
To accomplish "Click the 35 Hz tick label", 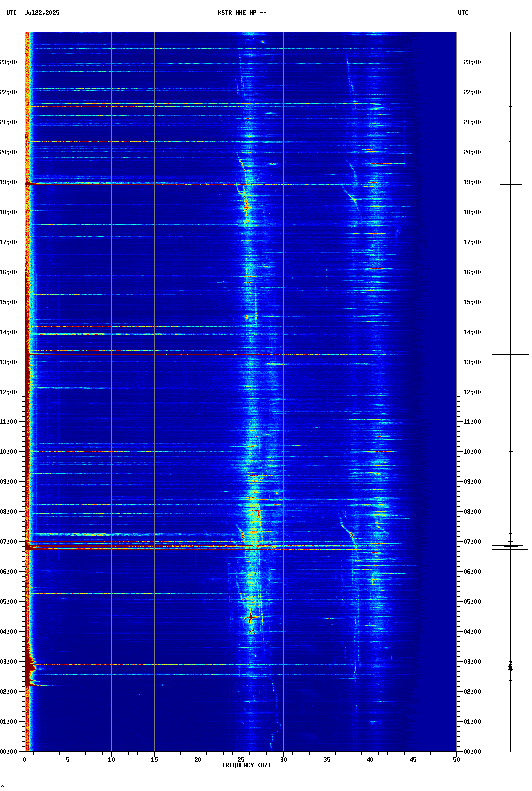I will [x=327, y=760].
